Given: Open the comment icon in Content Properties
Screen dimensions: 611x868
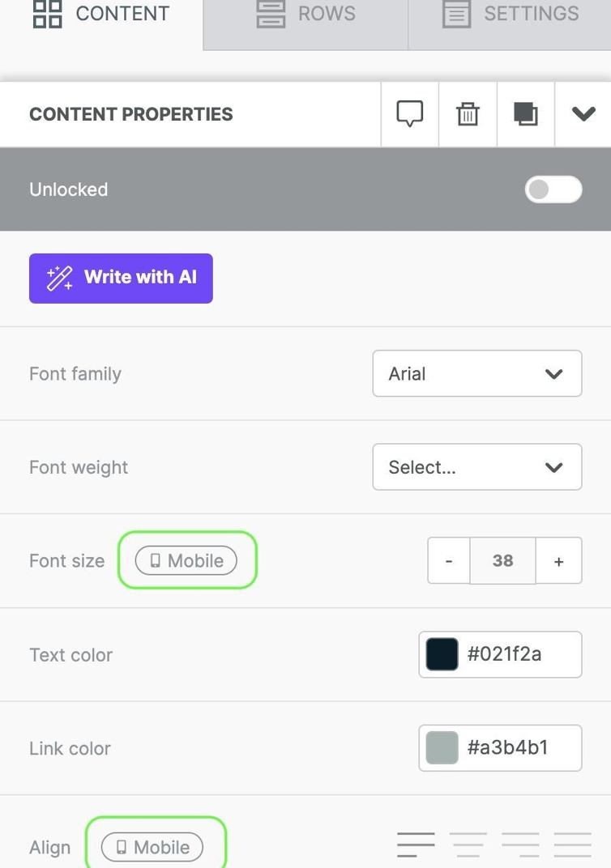Looking at the screenshot, I should (x=409, y=114).
